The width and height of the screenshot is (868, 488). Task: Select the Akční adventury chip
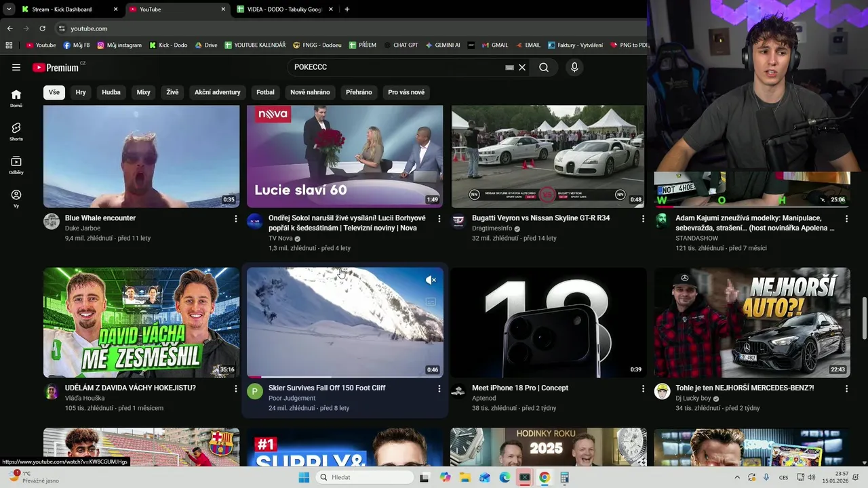(218, 92)
